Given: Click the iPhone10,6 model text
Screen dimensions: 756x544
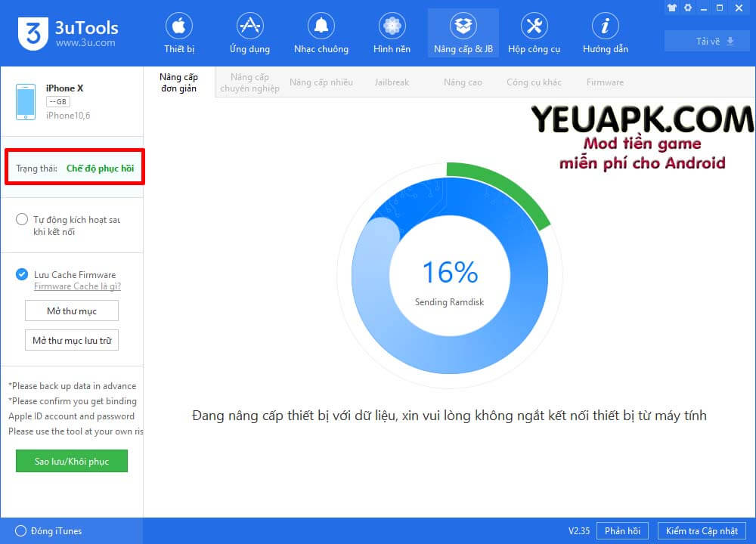Looking at the screenshot, I should pos(68,116).
